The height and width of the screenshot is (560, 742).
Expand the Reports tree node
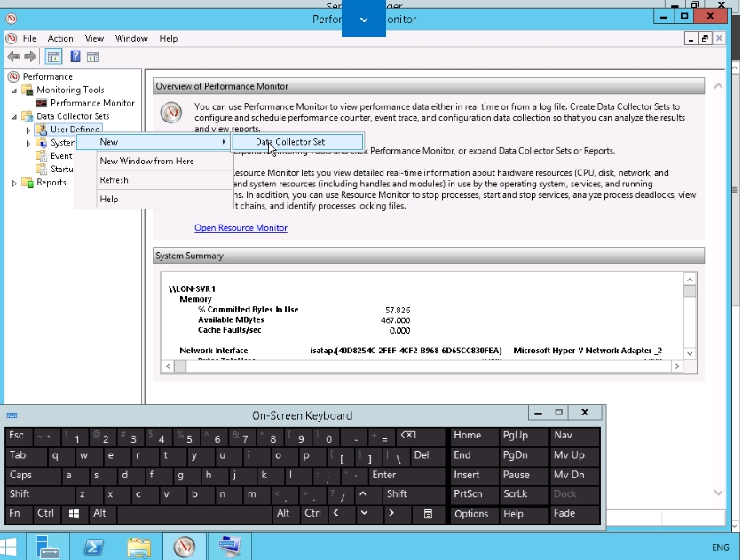click(x=14, y=183)
